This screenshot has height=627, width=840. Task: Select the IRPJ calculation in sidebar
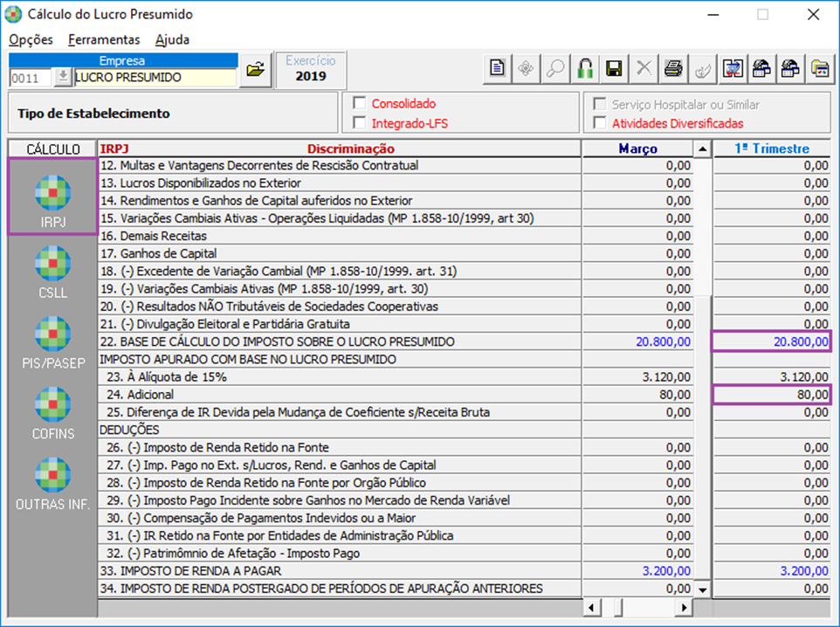(x=52, y=196)
